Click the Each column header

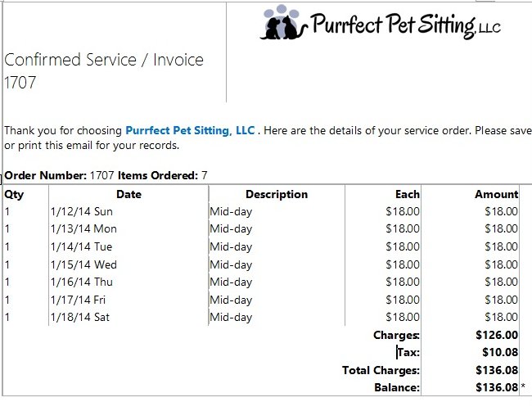[x=407, y=194]
